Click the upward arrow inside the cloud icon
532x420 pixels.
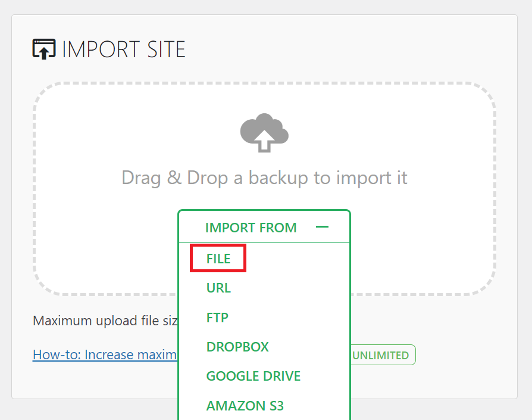tap(264, 140)
